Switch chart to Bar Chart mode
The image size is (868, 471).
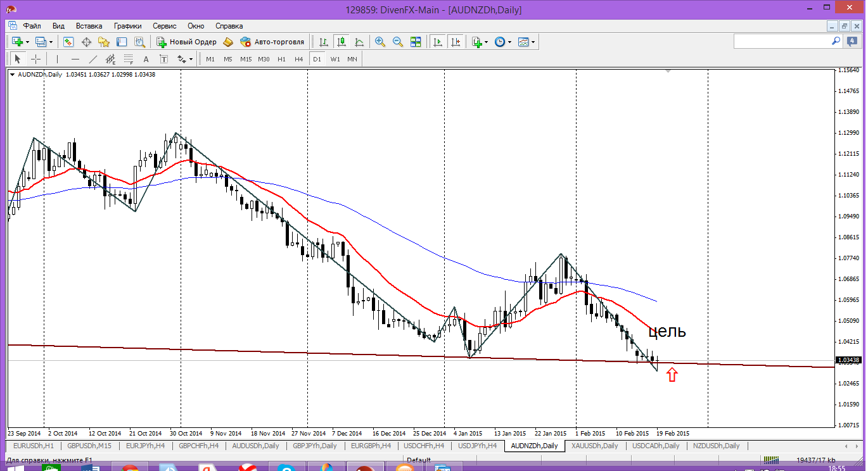[324, 42]
